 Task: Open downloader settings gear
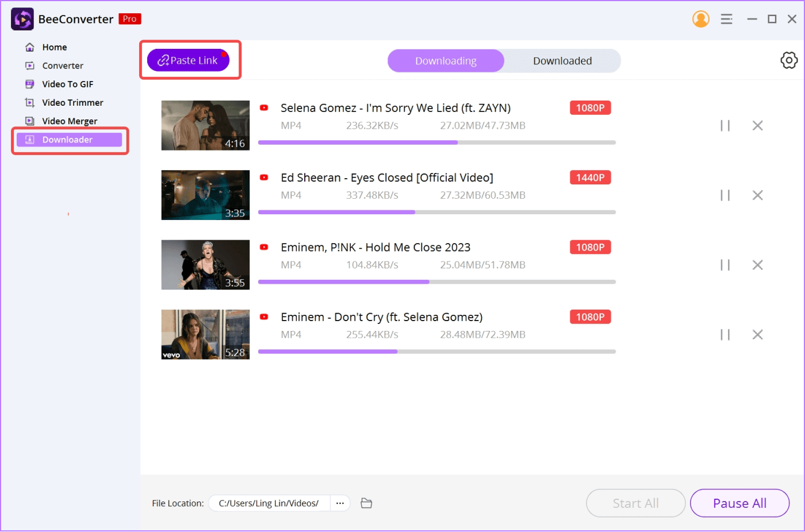point(789,60)
